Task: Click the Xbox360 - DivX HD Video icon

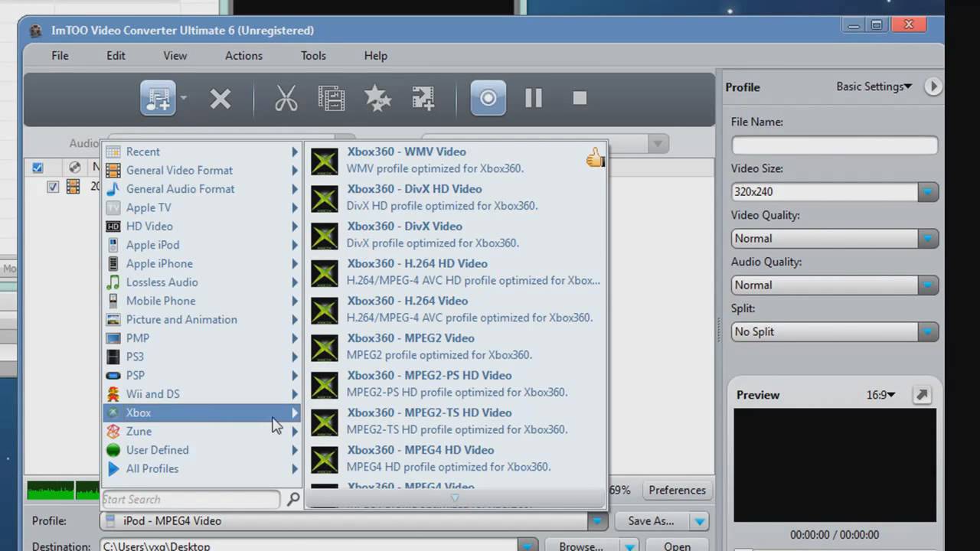Action: coord(325,199)
